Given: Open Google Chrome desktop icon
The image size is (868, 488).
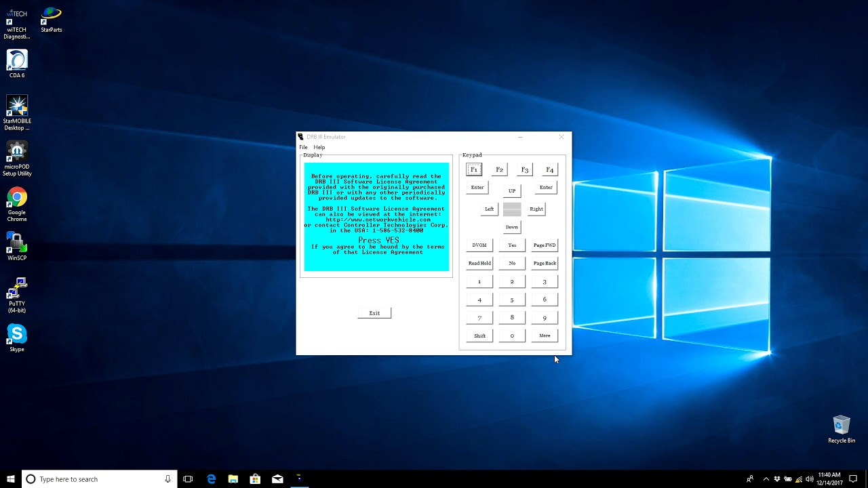Looking at the screenshot, I should click(x=17, y=205).
